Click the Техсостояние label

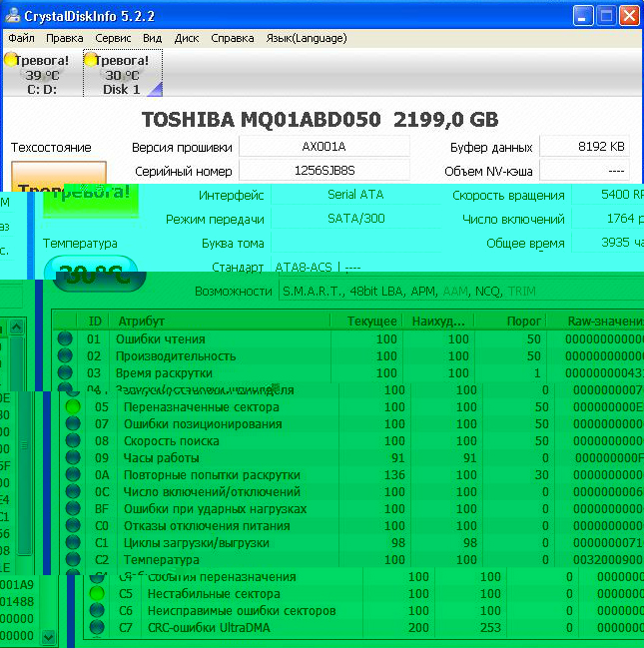click(x=51, y=147)
